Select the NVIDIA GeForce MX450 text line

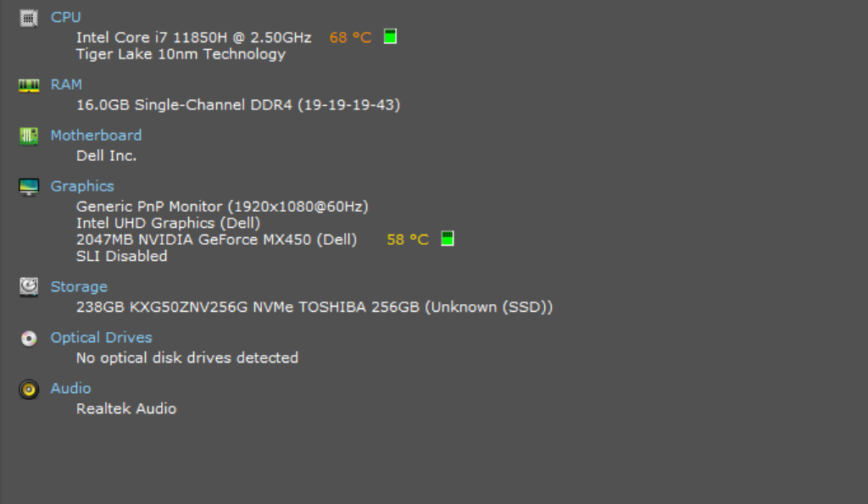[216, 240]
